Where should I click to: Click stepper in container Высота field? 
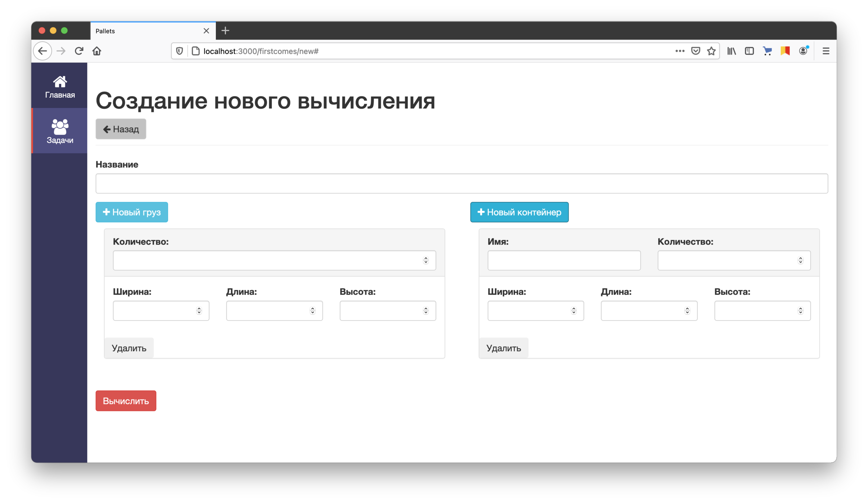point(800,311)
